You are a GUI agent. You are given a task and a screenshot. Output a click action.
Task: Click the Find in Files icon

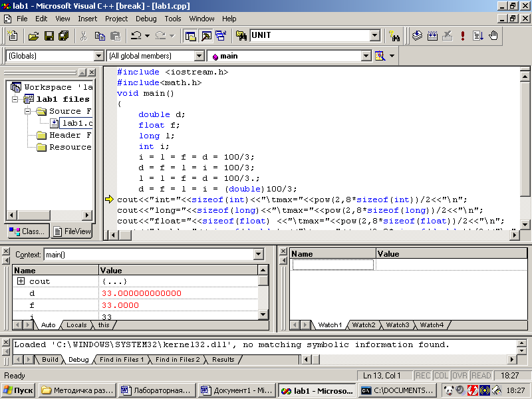pos(241,35)
